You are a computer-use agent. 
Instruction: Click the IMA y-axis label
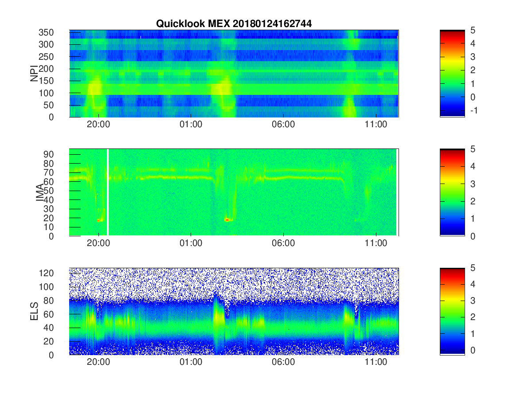[x=40, y=192]
